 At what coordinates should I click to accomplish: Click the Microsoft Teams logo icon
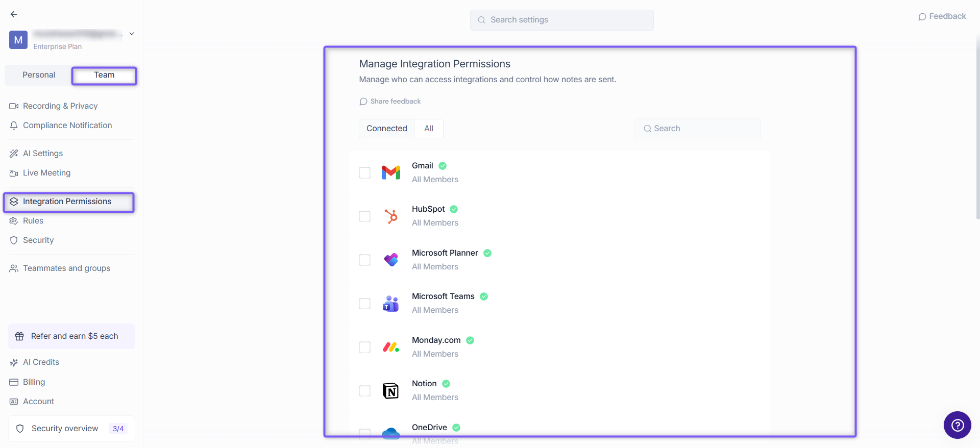click(x=391, y=304)
